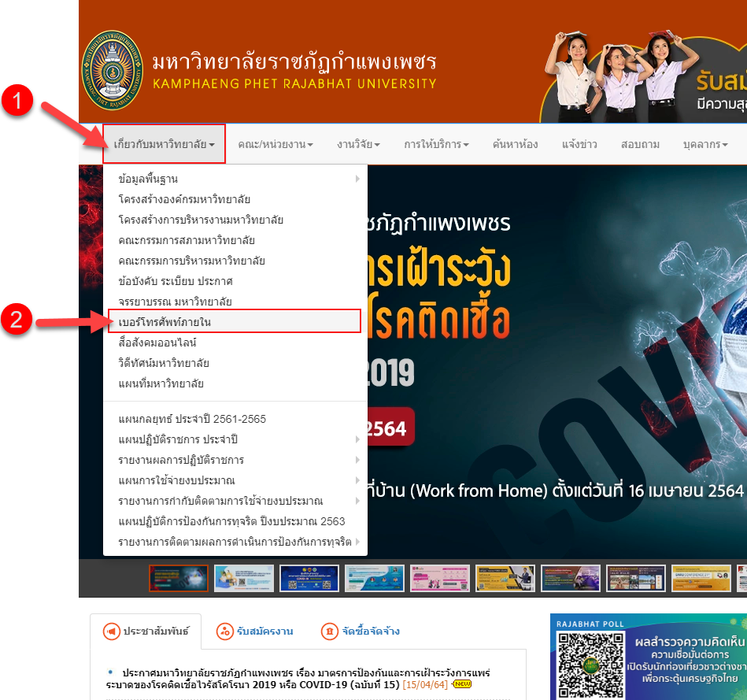Open the บุคลากร dropdown menu

coord(705,144)
